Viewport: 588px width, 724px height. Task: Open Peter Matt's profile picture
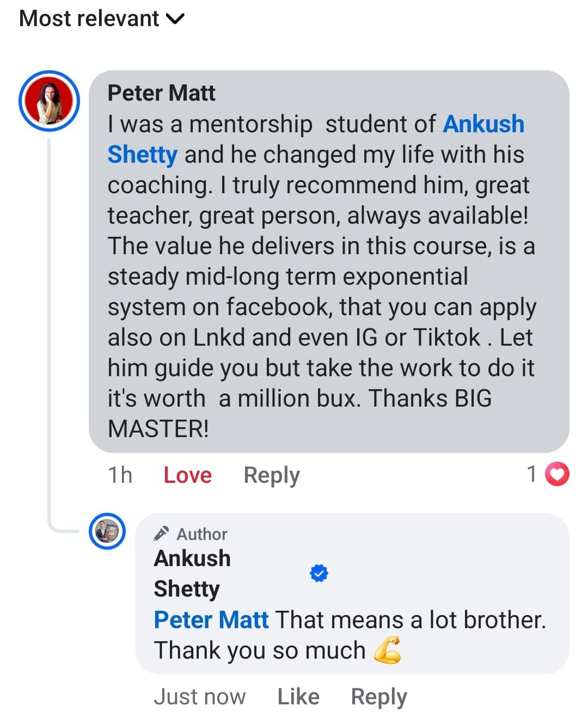pos(50,101)
